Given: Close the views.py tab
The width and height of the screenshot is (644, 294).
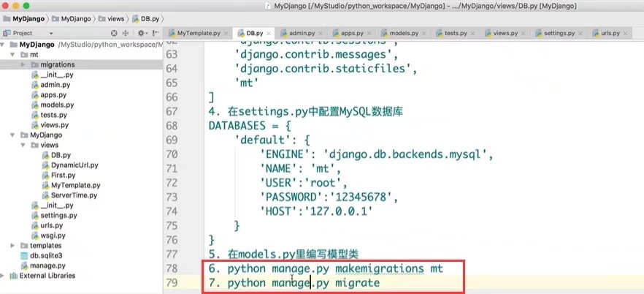Looking at the screenshot, I should click(524, 34).
